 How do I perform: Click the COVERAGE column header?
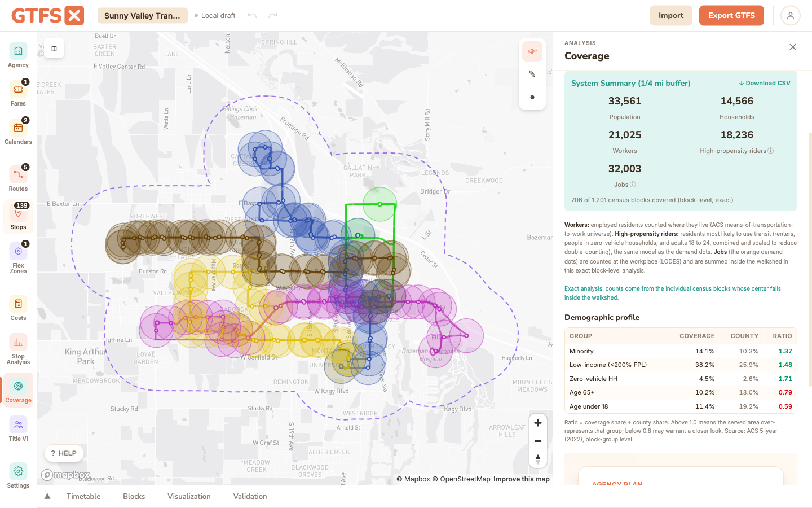pyautogui.click(x=697, y=336)
